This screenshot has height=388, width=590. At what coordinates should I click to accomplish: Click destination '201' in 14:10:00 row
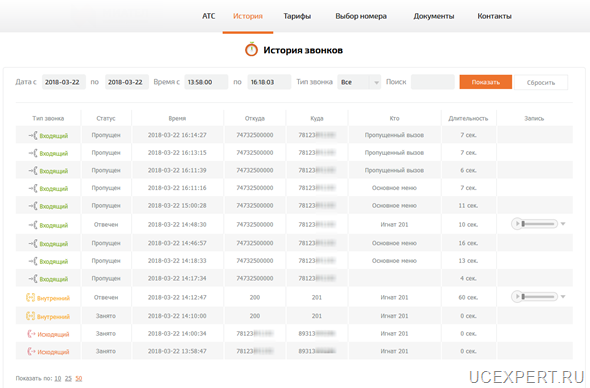point(317,316)
